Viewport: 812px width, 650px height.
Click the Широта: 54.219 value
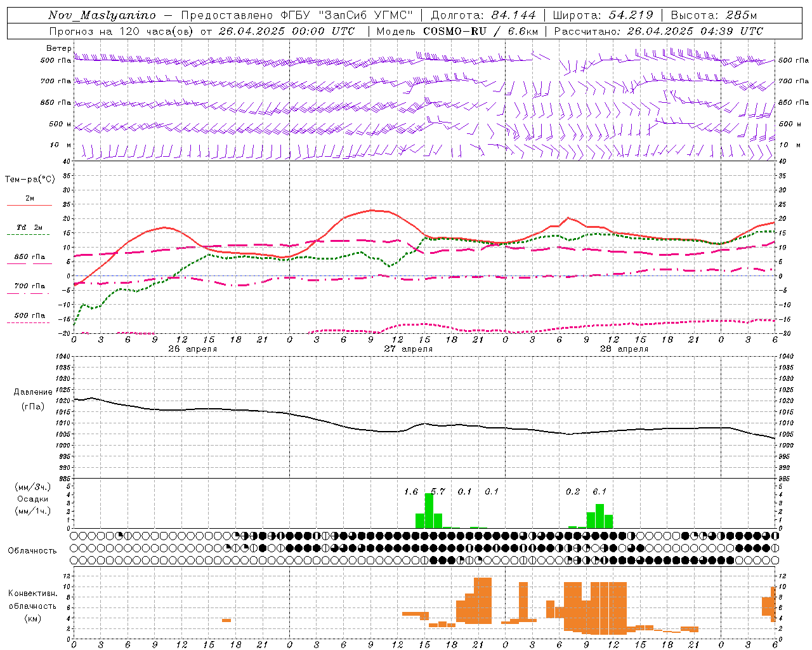click(603, 15)
